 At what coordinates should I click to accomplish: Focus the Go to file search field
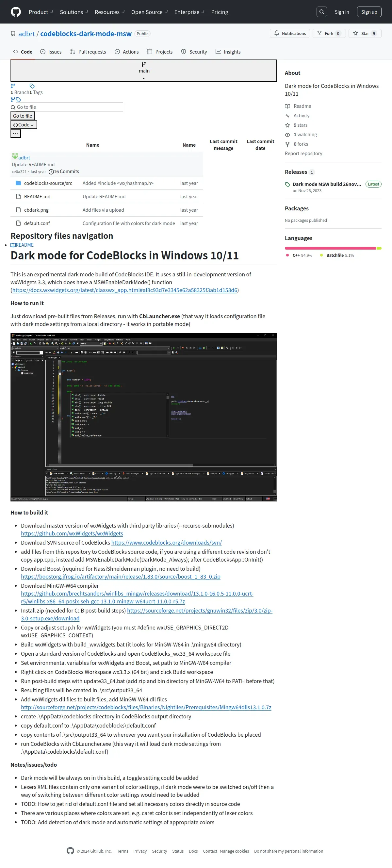coord(69,107)
